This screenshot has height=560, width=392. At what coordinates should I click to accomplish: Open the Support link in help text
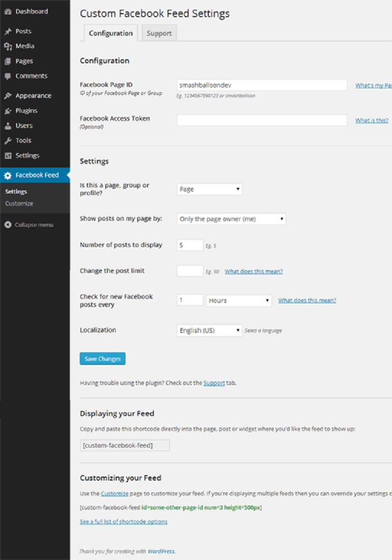(x=214, y=383)
